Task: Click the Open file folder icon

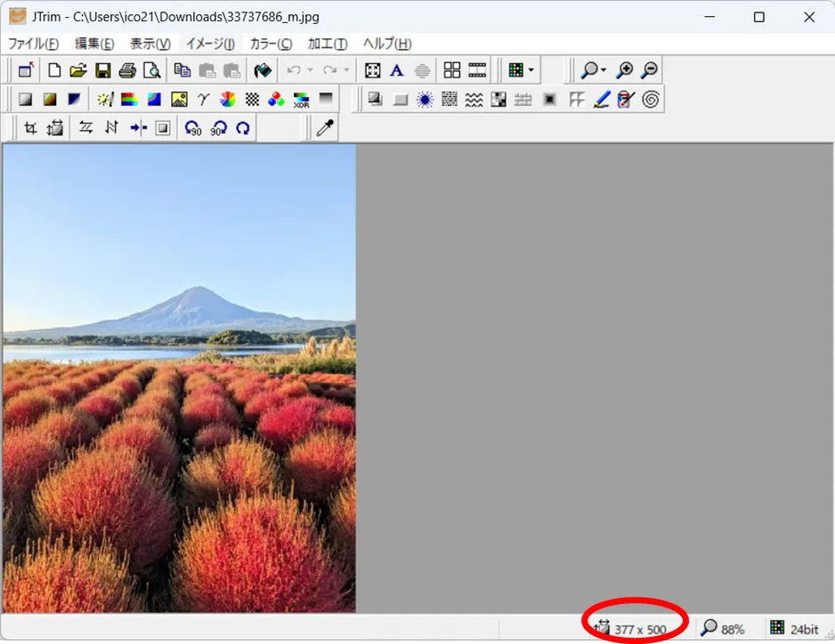Action: pos(78,70)
